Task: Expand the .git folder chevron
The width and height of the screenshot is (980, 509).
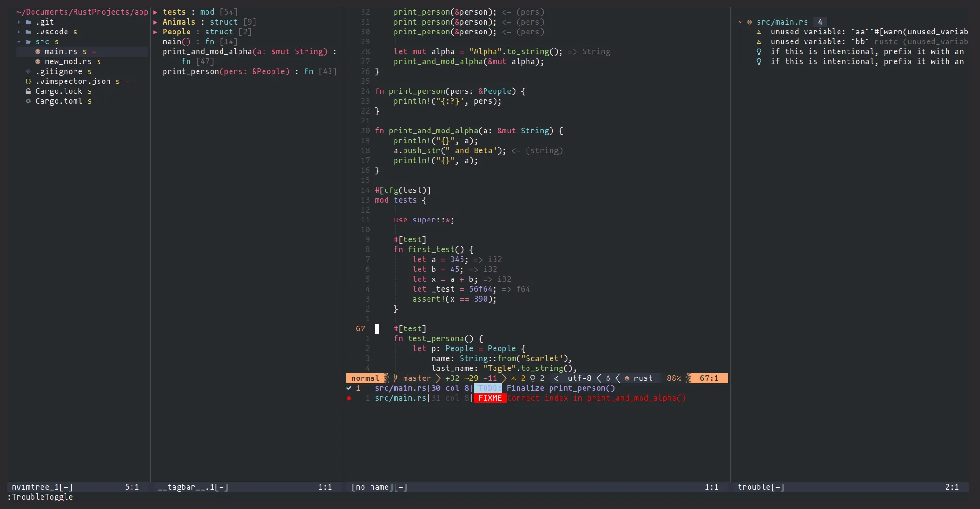Action: click(19, 22)
